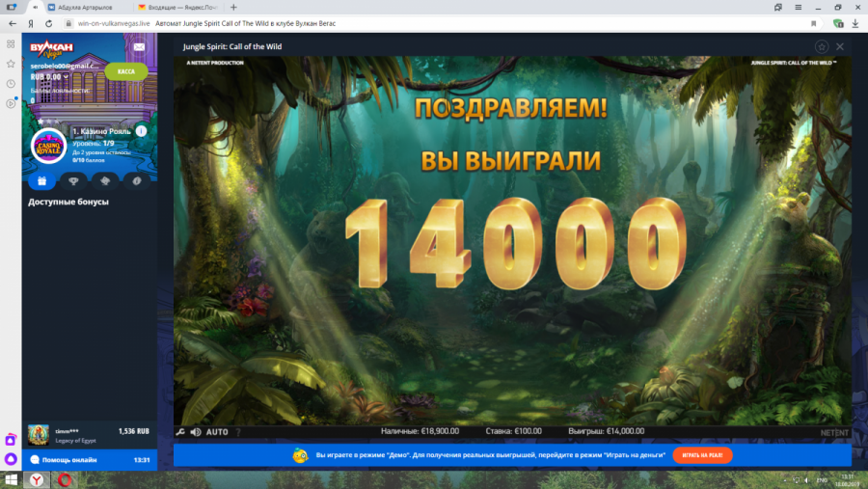
Task: Close the Jungle Spirit game panel
Action: point(840,46)
